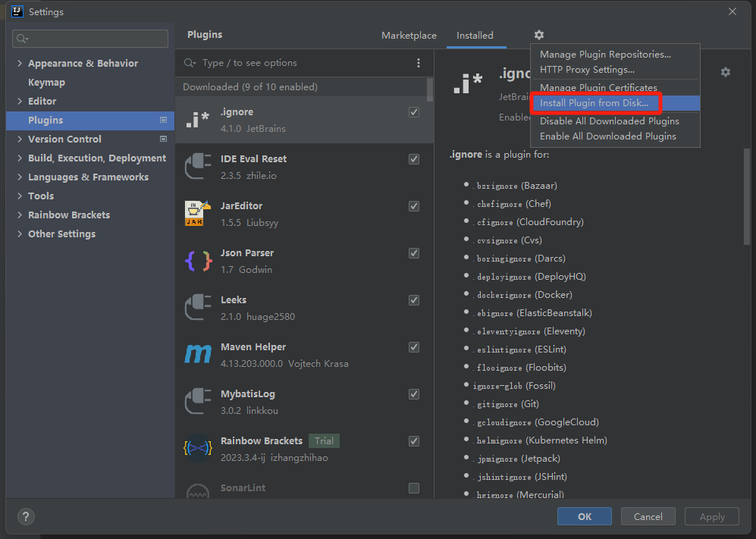Expand the Appearance & Behavior node
Screen dimensions: 756x539
pyautogui.click(x=20, y=63)
